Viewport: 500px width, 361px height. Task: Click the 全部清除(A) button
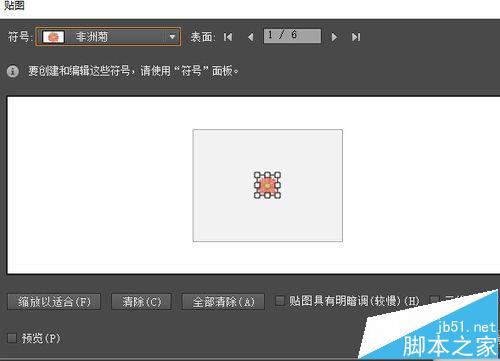click(223, 302)
